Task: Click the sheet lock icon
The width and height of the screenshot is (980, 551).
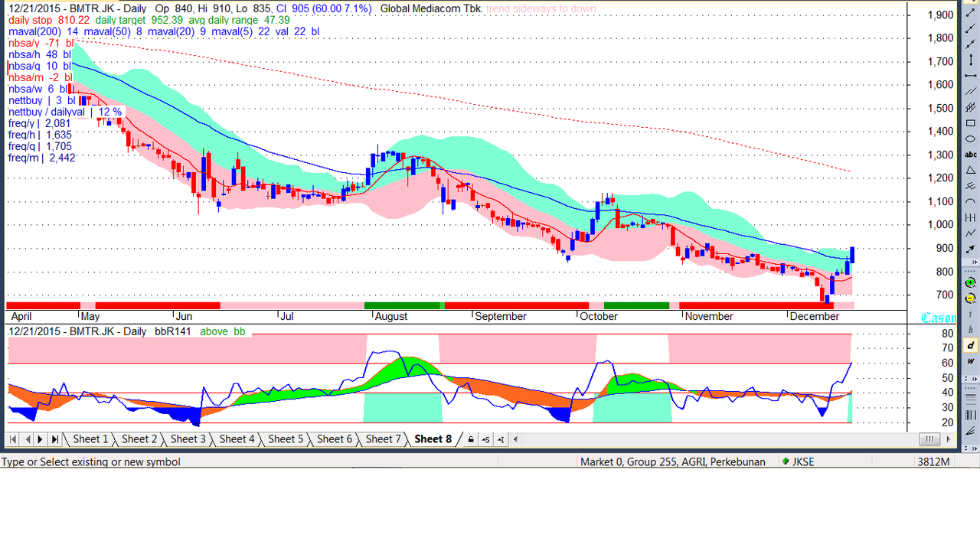Action: (x=470, y=439)
